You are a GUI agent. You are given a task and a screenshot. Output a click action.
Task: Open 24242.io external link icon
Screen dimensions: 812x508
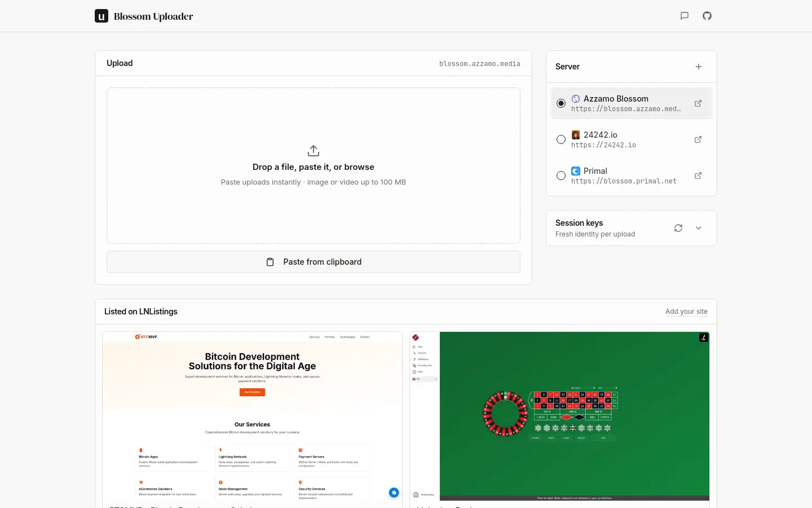click(698, 139)
